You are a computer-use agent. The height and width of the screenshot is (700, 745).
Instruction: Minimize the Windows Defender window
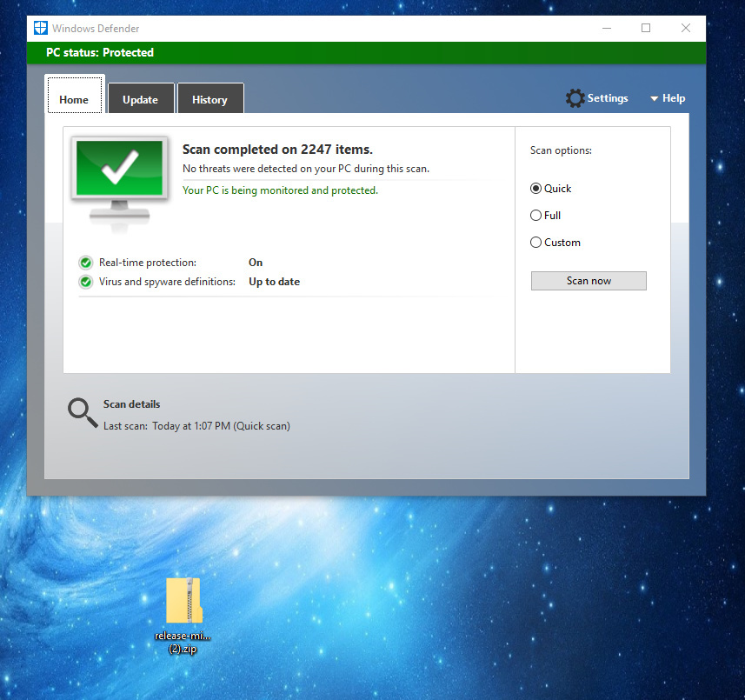pyautogui.click(x=606, y=28)
